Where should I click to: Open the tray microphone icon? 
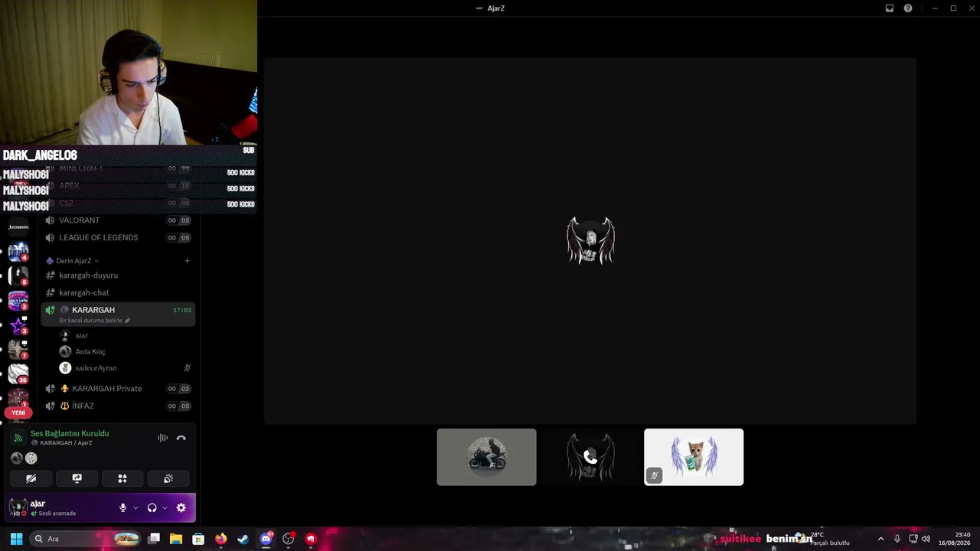(x=897, y=539)
